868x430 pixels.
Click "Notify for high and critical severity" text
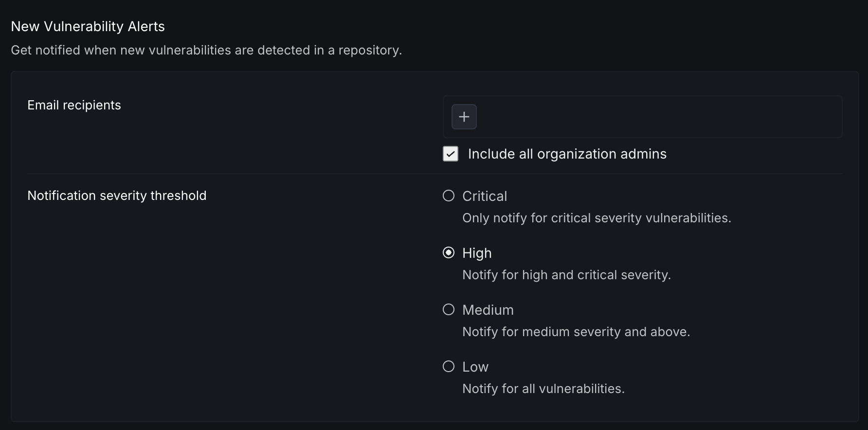coord(566,275)
